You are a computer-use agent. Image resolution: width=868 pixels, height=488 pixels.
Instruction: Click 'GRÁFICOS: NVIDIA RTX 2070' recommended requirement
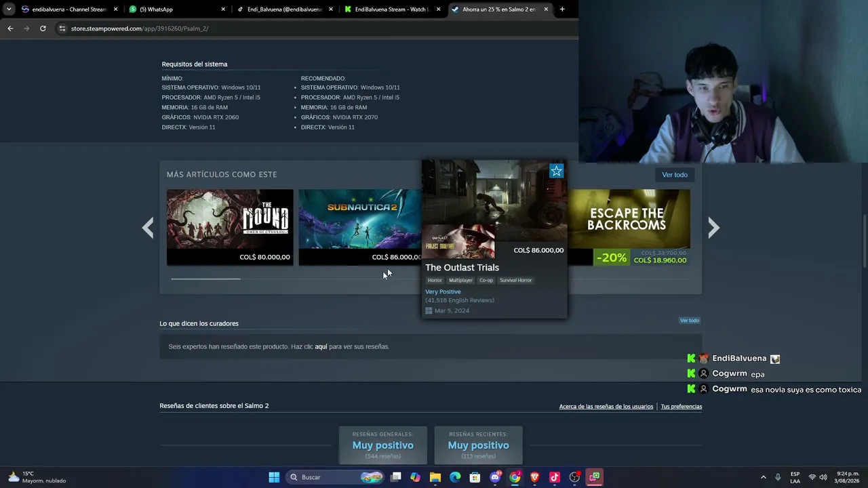coord(339,117)
